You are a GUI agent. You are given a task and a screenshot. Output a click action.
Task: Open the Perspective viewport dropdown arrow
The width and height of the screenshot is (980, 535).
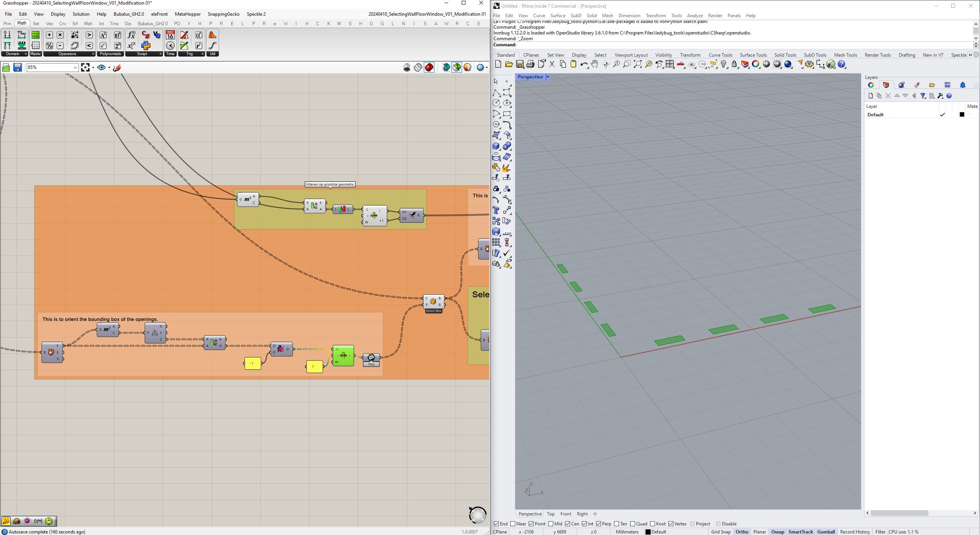point(548,77)
